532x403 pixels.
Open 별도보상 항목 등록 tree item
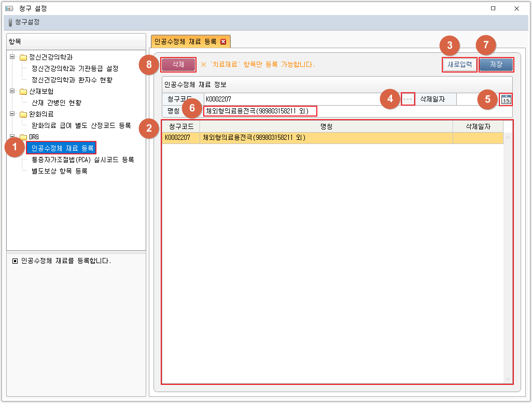[59, 171]
